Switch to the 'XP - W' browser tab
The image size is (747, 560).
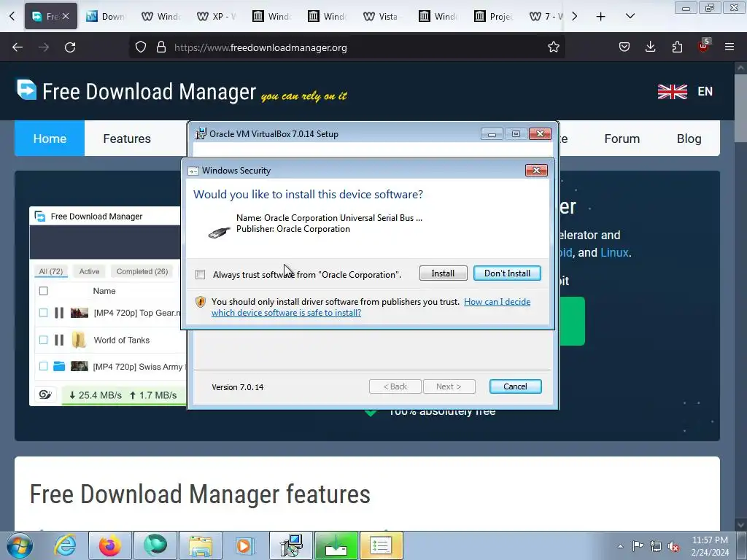point(216,17)
